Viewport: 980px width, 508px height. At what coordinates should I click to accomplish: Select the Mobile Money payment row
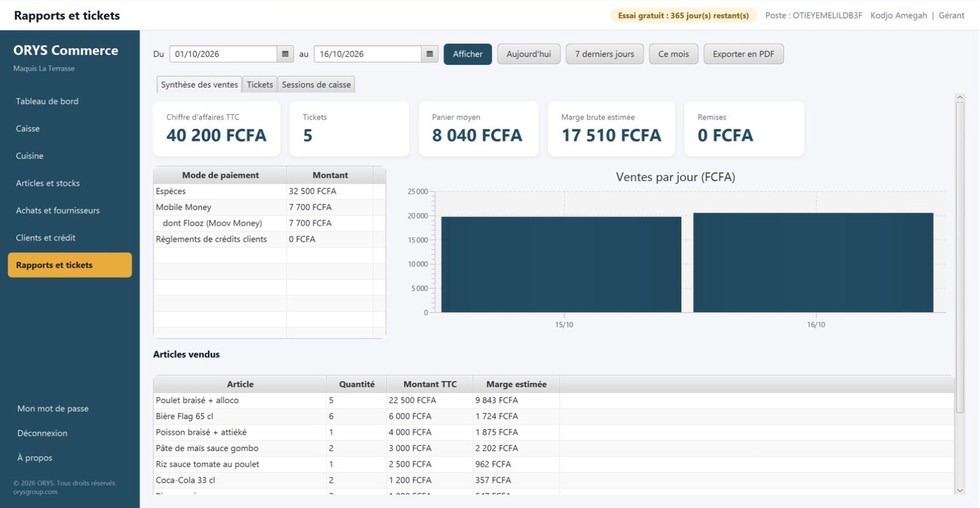pos(269,207)
